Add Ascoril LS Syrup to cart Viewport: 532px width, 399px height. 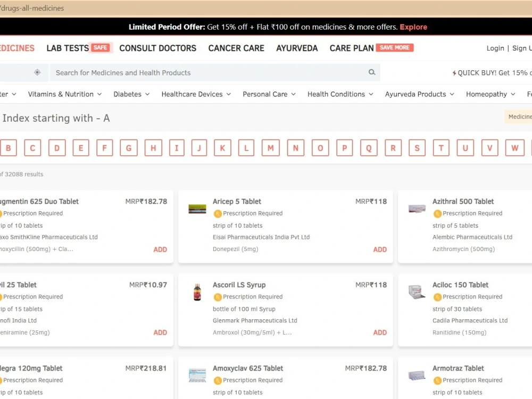[380, 332]
